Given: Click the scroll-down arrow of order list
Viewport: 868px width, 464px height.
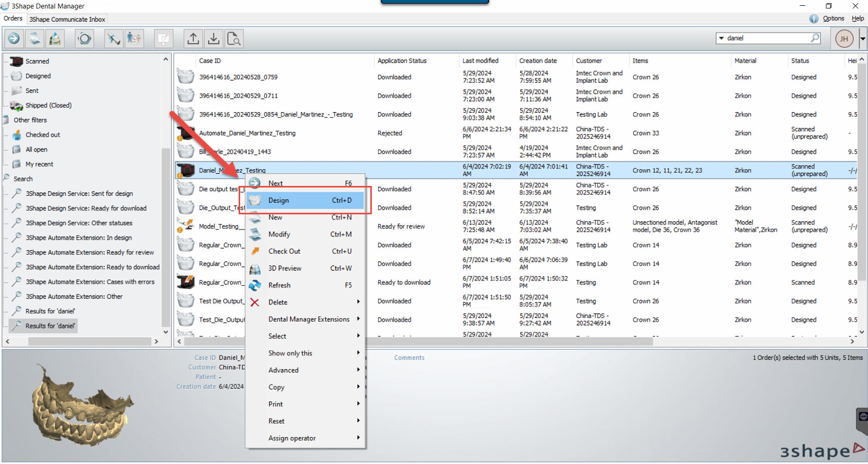Looking at the screenshot, I should pos(862,332).
